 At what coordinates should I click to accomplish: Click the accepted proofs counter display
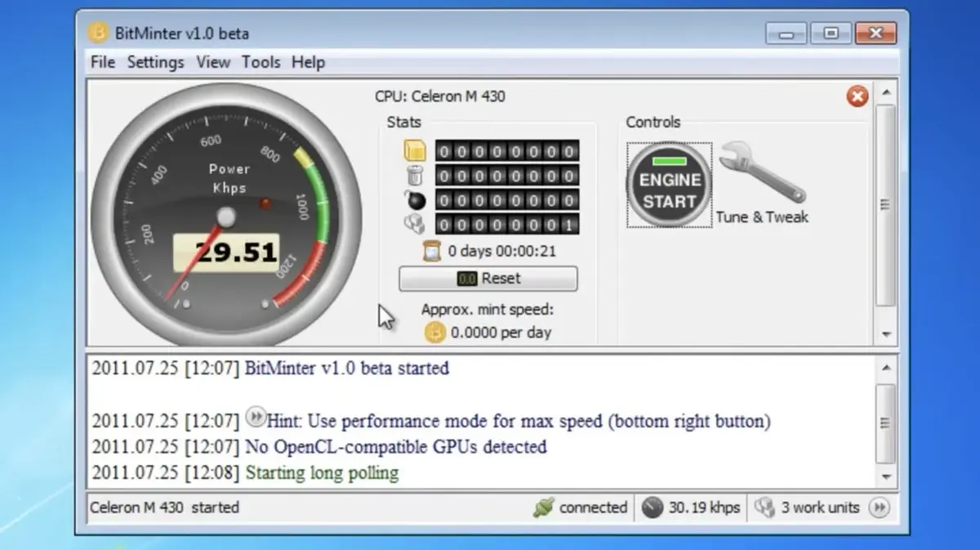507,151
